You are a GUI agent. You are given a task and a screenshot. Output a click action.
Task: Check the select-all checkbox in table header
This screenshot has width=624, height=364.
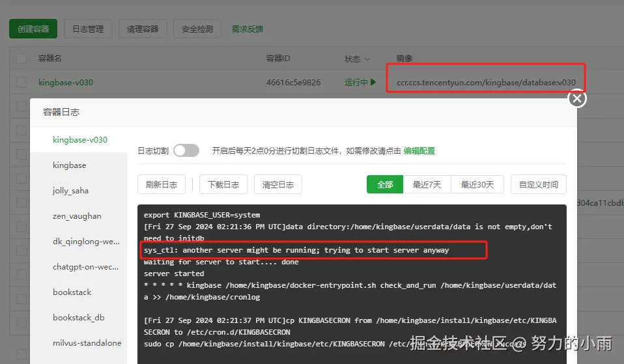[21, 59]
